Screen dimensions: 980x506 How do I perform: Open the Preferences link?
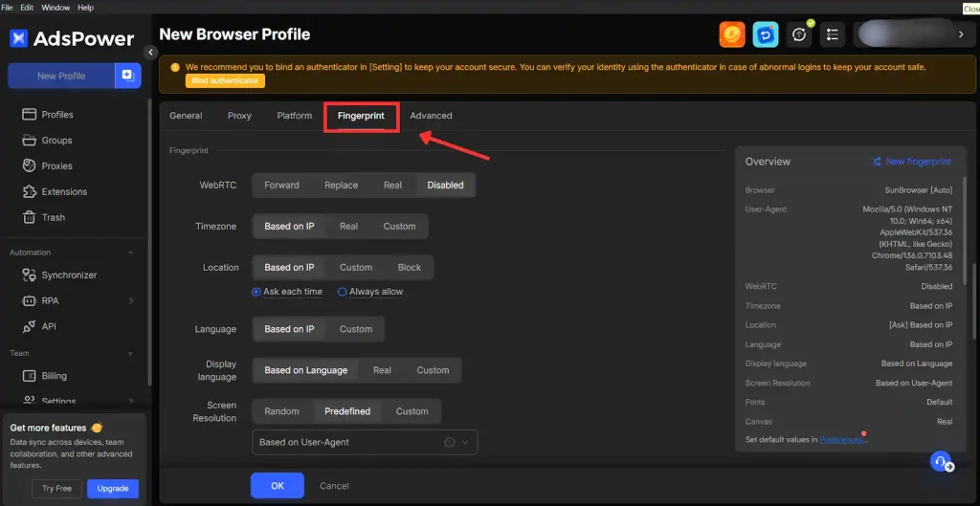tap(842, 440)
